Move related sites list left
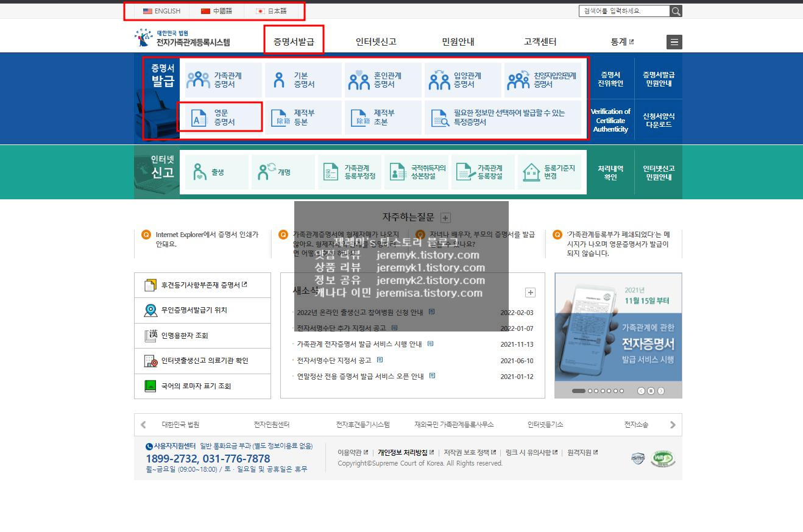This screenshot has width=803, height=532. (x=143, y=425)
